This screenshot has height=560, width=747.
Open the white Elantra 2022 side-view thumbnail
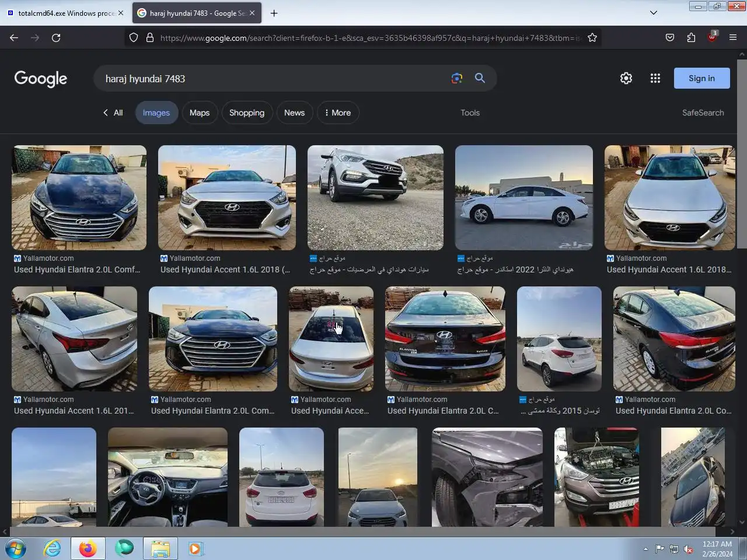coord(524,198)
